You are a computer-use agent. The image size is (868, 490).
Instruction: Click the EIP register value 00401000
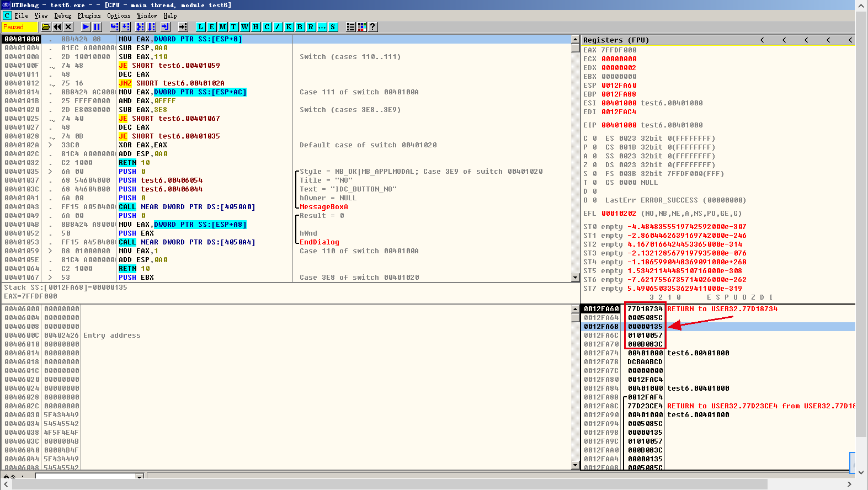click(619, 125)
